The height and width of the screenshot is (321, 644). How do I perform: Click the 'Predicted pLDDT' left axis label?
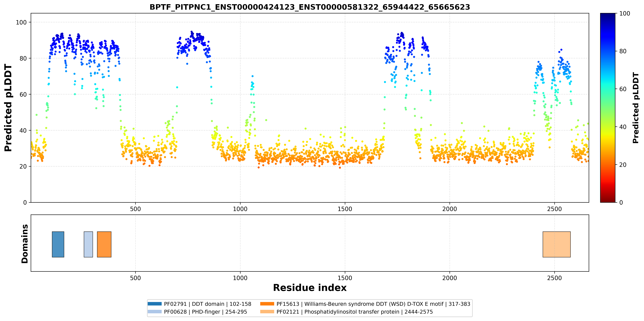(x=8, y=108)
